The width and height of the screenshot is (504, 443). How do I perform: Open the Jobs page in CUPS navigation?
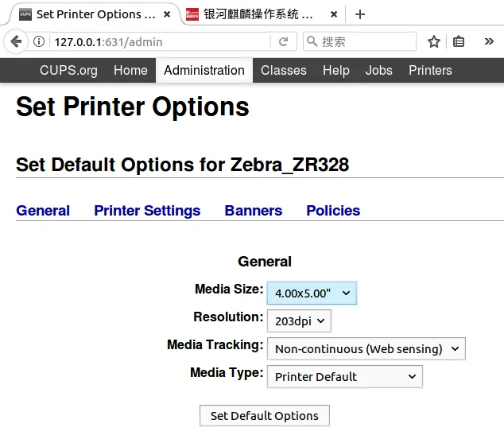(378, 70)
